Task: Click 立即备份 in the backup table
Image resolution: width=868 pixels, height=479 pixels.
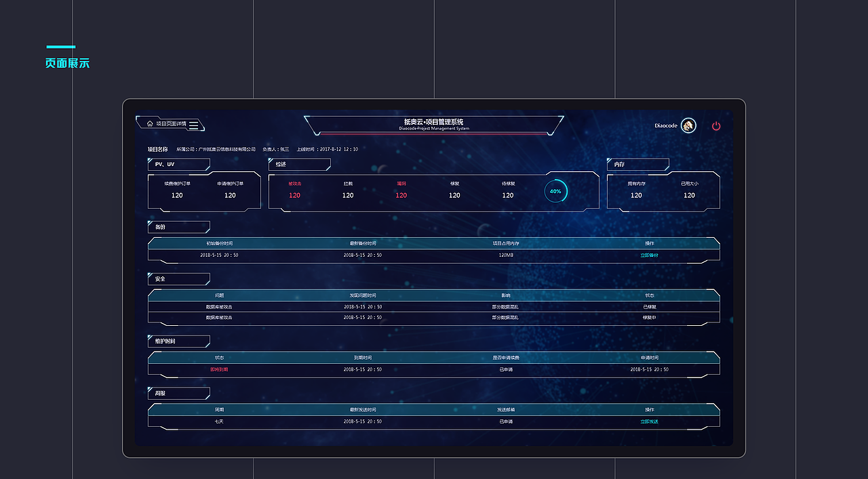Action: 649,255
